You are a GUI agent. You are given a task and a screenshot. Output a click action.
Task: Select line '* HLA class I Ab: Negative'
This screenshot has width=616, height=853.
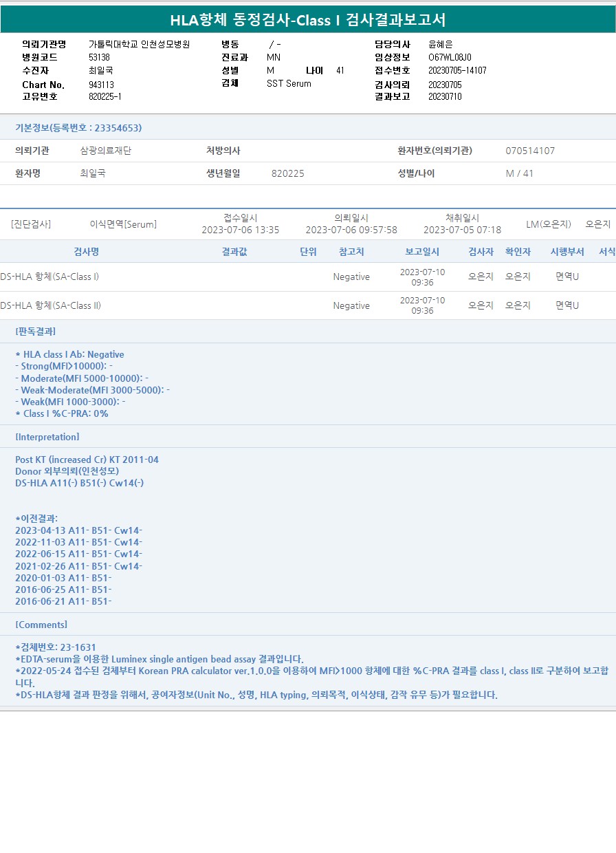69,354
